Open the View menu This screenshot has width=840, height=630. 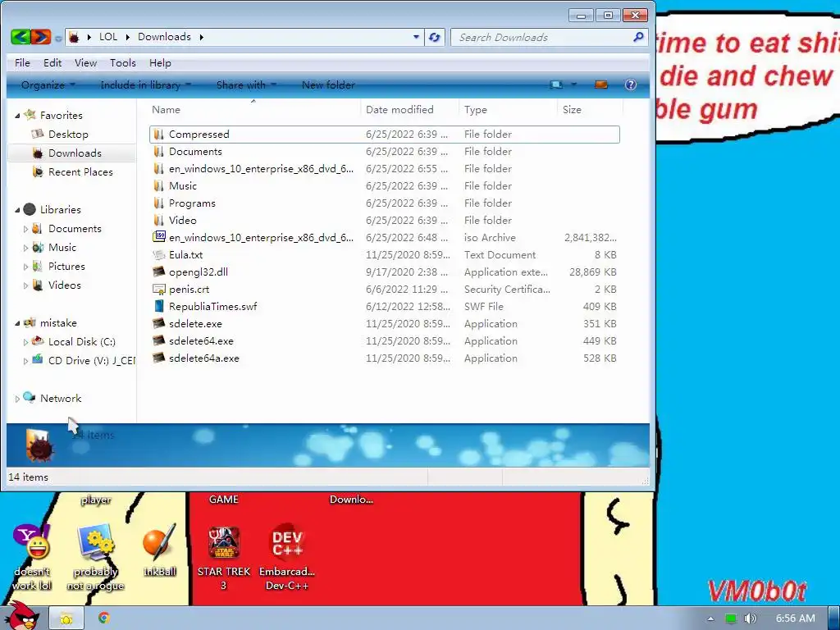point(85,62)
